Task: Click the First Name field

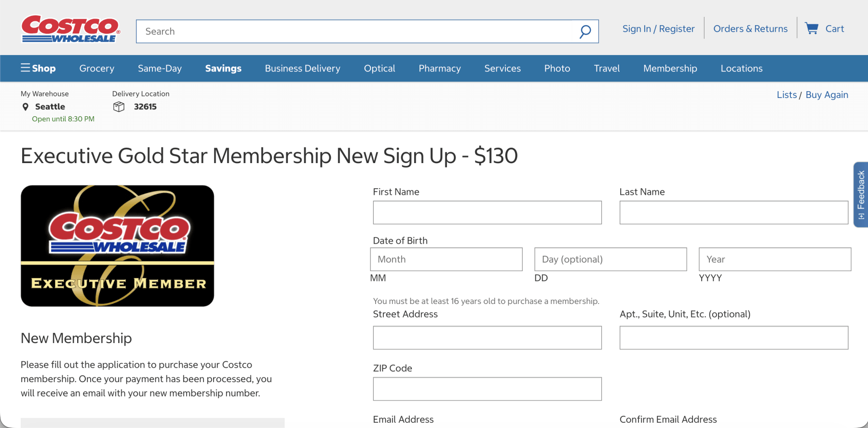Action: tap(487, 213)
